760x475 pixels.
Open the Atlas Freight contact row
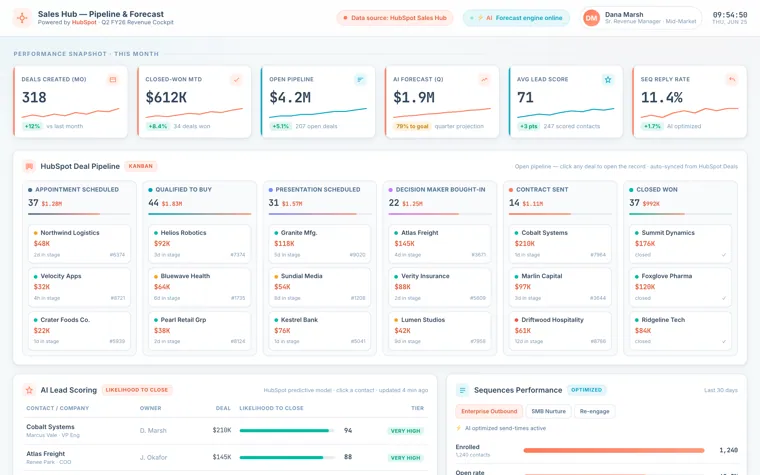(225, 458)
